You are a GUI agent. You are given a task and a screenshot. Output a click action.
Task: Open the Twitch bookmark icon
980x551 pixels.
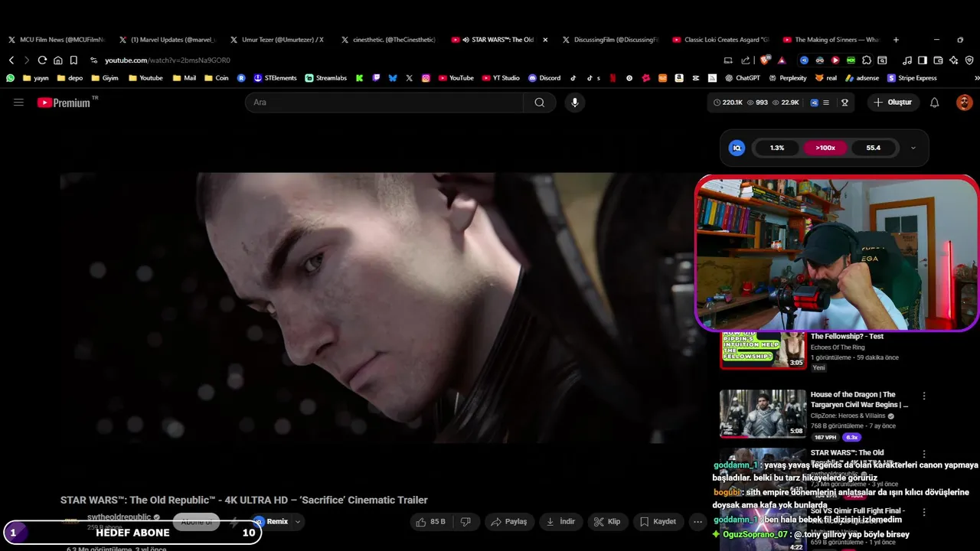pos(376,77)
